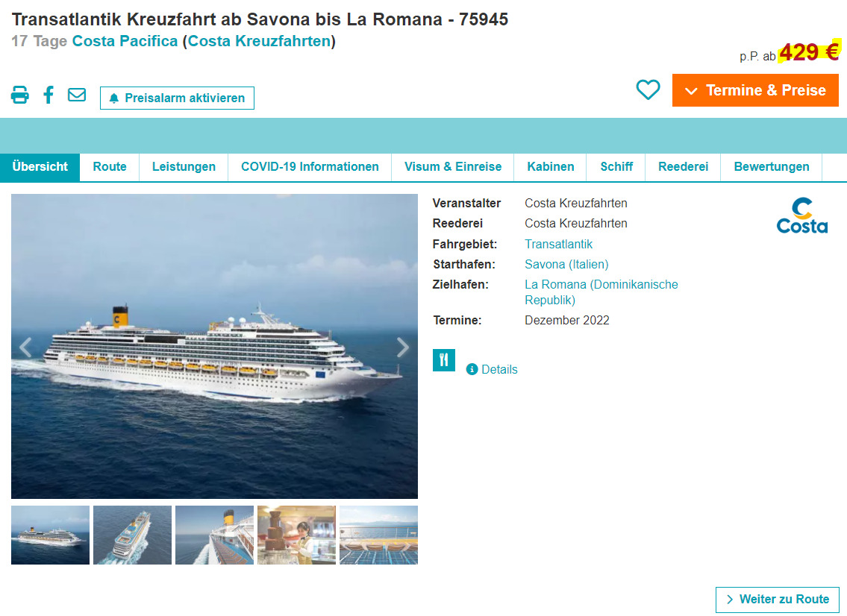Click the Costa company logo
Viewport: 847px width, 616px height.
(801, 216)
